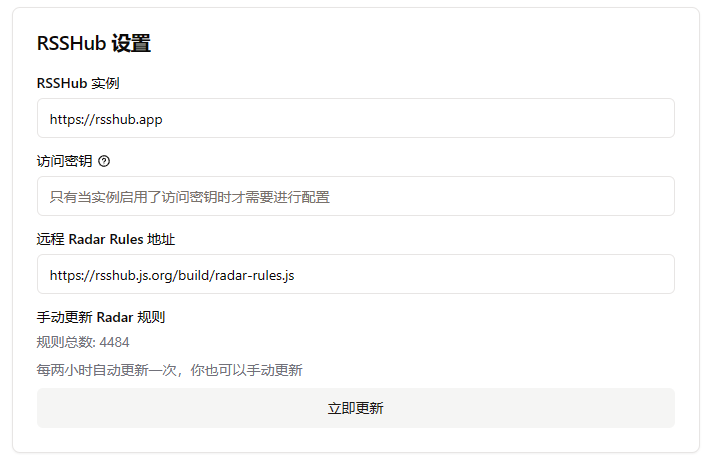Click the 立即更新 button
Image resolution: width=704 pixels, height=455 pixels.
[x=356, y=408]
